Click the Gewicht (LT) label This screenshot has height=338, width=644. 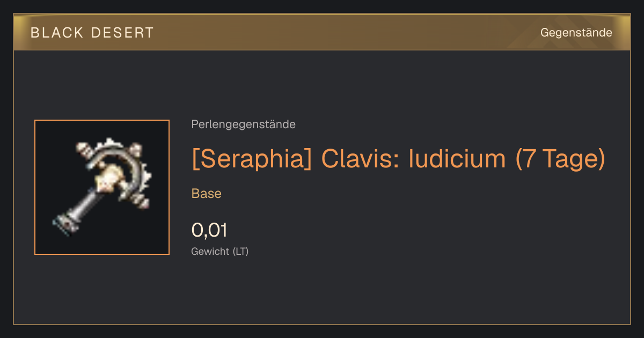(x=220, y=251)
